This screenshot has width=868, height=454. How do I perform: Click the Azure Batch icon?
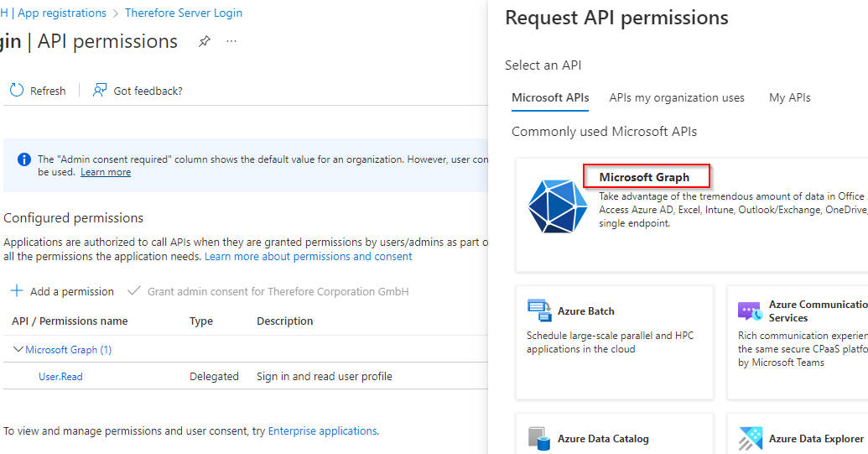click(539, 310)
